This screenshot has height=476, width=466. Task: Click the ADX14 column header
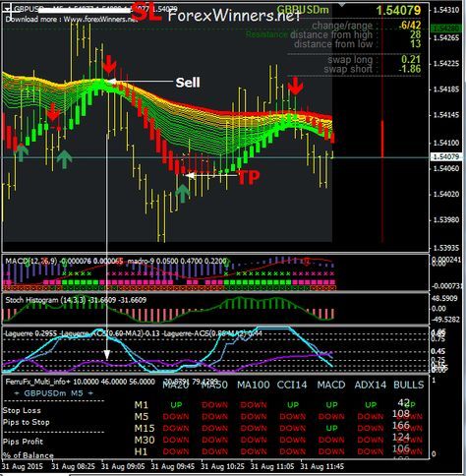point(371,385)
